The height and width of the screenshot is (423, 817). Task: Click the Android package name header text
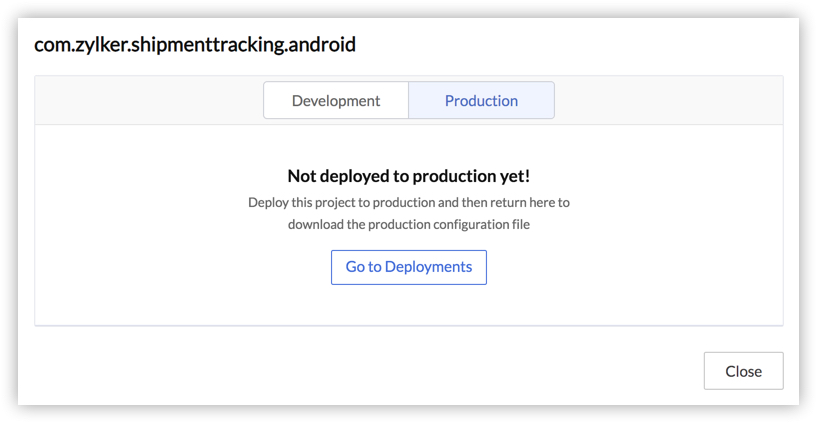click(x=195, y=45)
